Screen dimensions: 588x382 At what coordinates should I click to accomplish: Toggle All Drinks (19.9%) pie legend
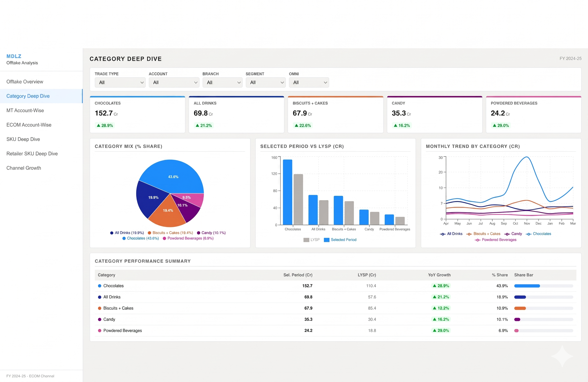[127, 233]
